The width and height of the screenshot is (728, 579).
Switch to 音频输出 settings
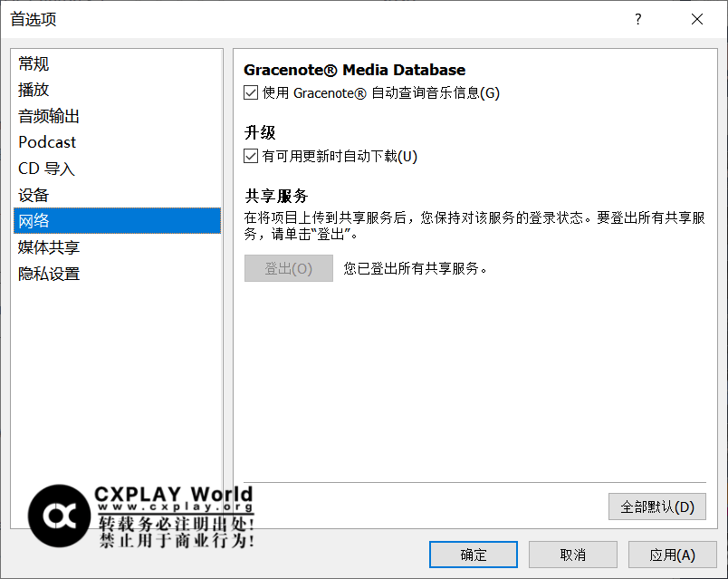click(x=117, y=116)
